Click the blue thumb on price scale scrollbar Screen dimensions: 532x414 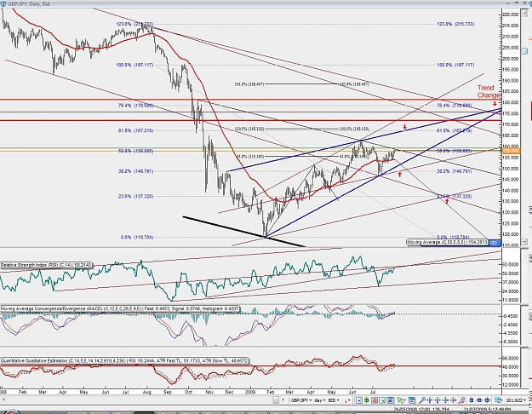point(524,51)
